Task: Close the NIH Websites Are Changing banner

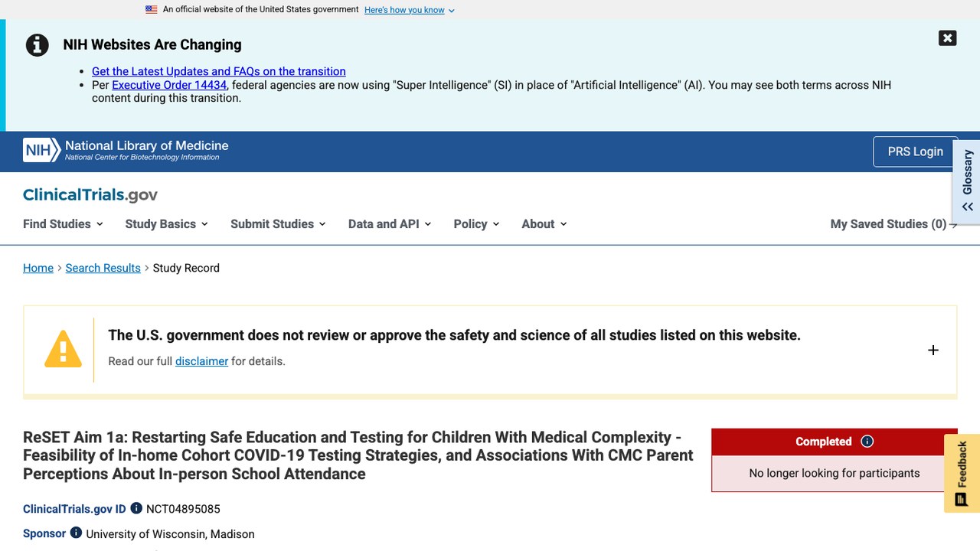Action: pyautogui.click(x=947, y=38)
